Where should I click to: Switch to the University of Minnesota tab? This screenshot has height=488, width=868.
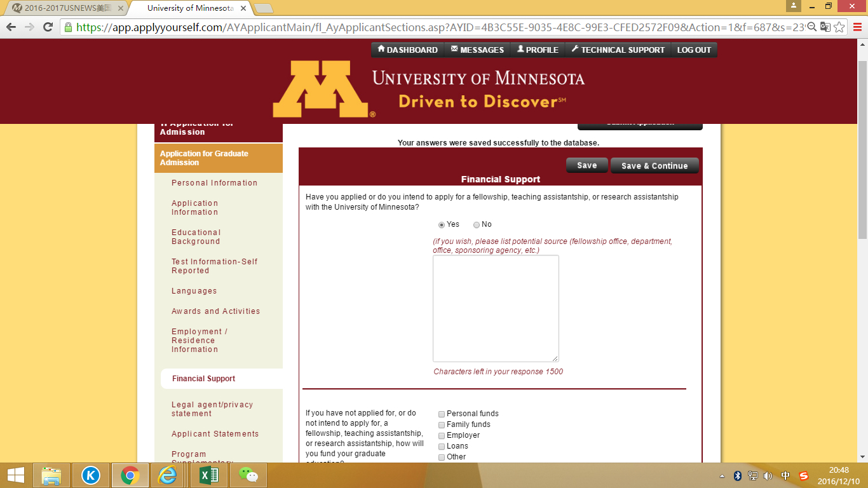[x=191, y=8]
